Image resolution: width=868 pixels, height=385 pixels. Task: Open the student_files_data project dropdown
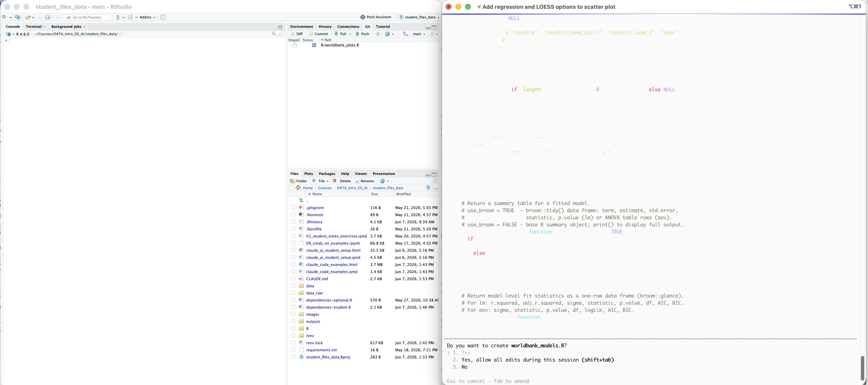tap(419, 17)
